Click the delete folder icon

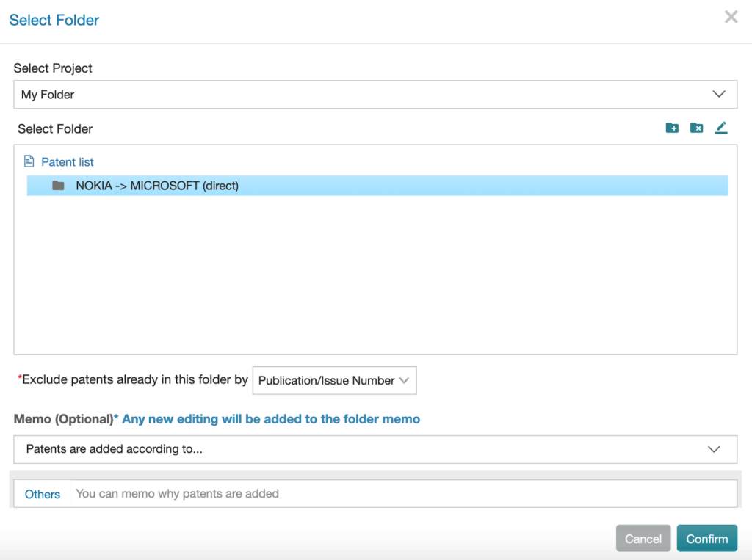pyautogui.click(x=696, y=128)
